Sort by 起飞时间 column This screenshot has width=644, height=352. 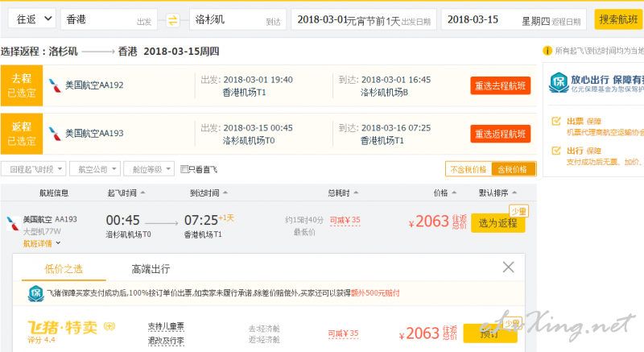click(126, 193)
